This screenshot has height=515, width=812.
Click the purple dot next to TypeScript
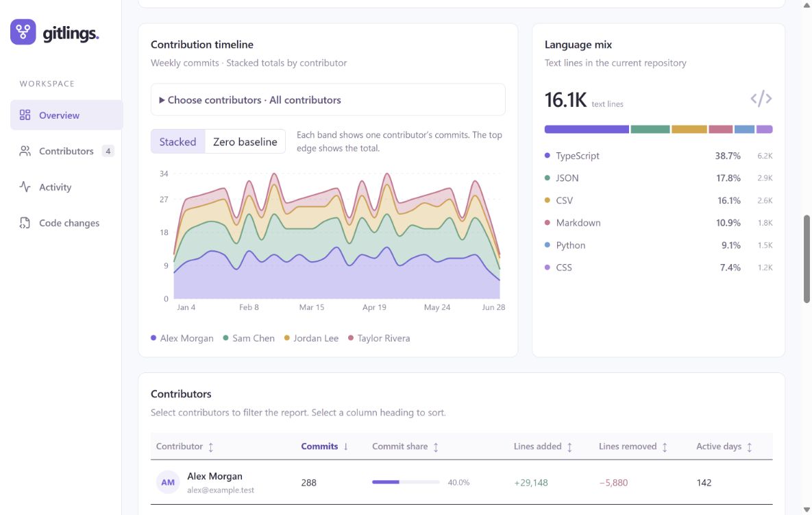(548, 156)
